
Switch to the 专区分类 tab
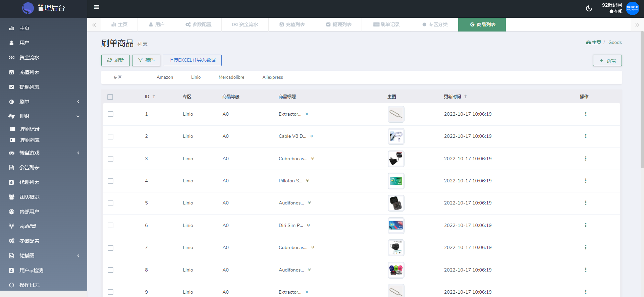434,24
